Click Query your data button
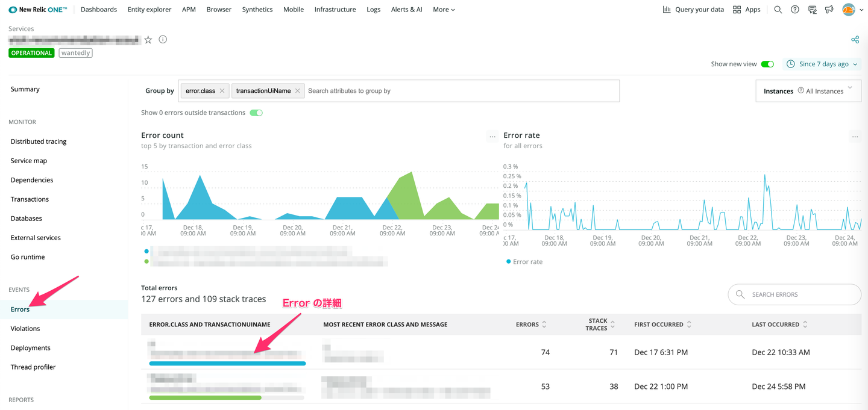The image size is (868, 410). pyautogui.click(x=693, y=10)
